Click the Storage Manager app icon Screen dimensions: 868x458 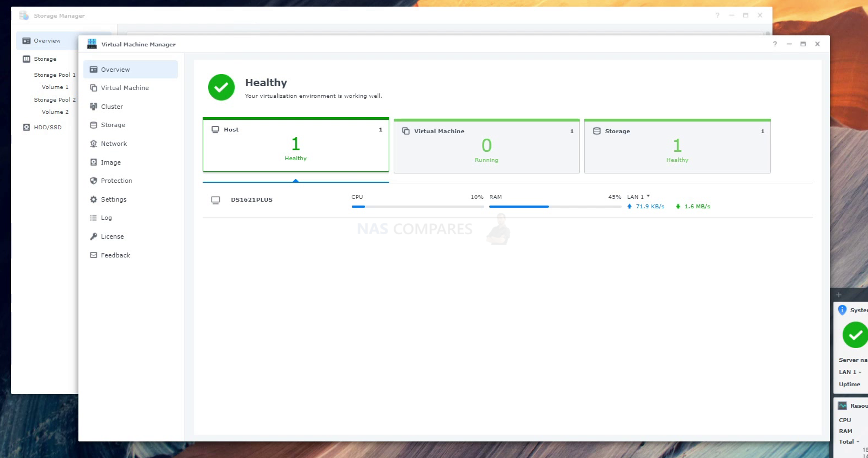coord(24,15)
